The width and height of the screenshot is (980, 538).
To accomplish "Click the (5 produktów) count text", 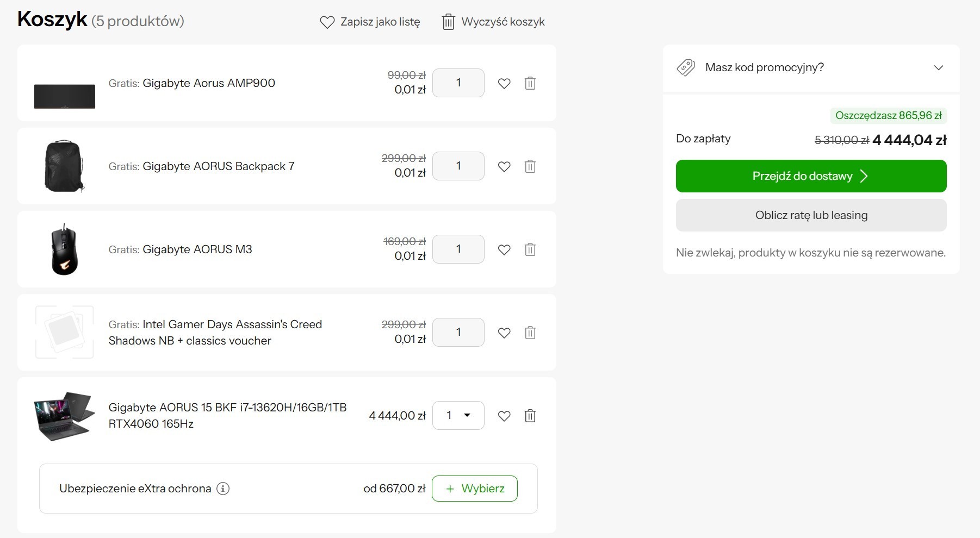I will click(138, 21).
